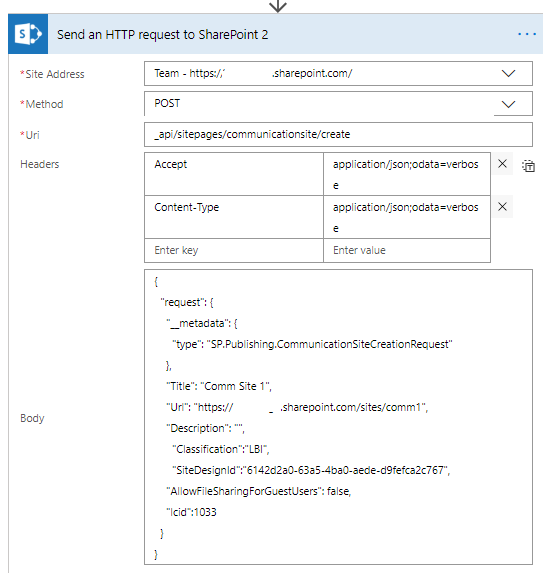This screenshot has width=543, height=573.
Task: Expand the Site Address dropdown
Action: (x=508, y=73)
